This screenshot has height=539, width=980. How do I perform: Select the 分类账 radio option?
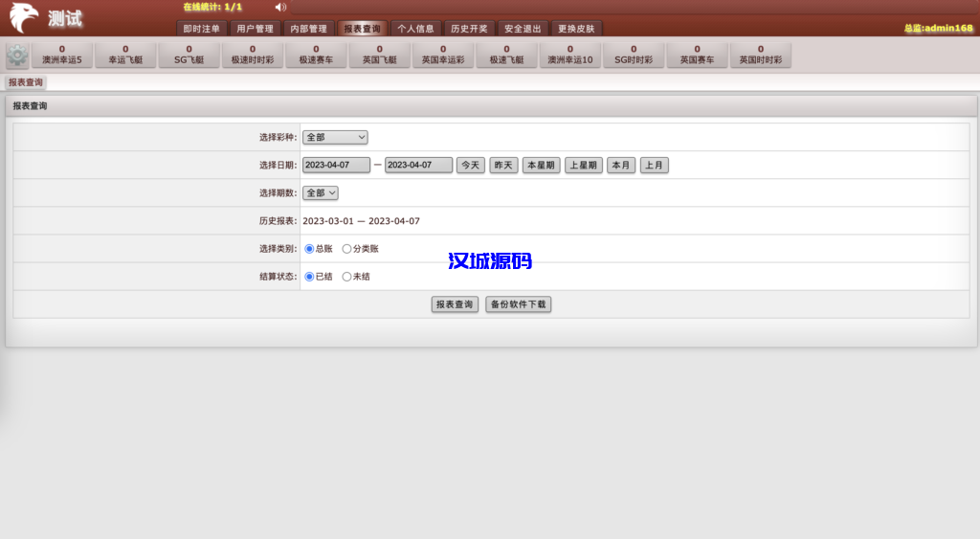coord(346,249)
